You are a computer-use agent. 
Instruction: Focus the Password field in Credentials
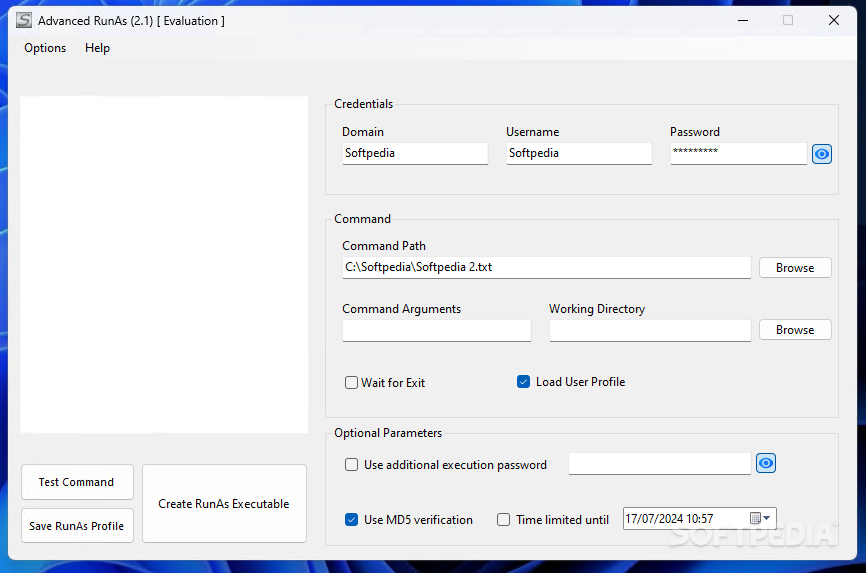point(738,153)
